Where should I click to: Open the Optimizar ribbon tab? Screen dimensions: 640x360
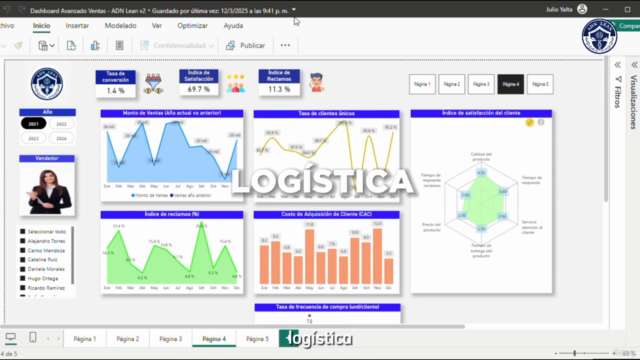193,26
